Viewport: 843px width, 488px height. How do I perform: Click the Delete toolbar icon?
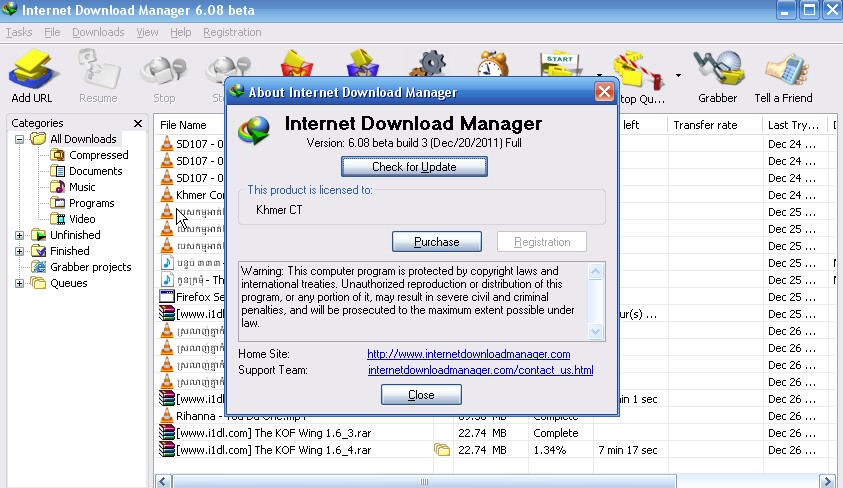(x=296, y=63)
